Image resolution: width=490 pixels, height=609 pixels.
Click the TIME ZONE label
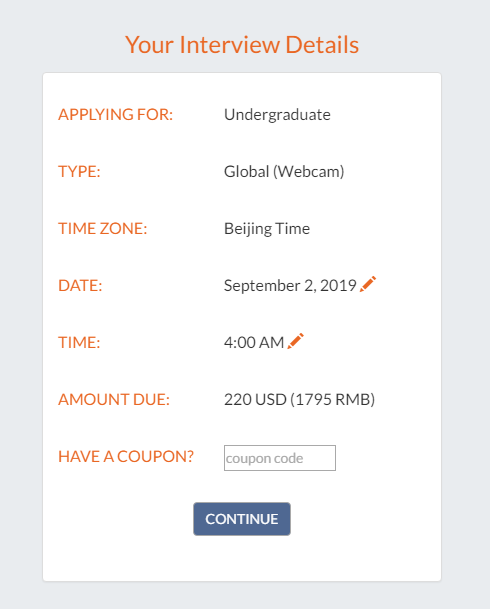(x=103, y=228)
